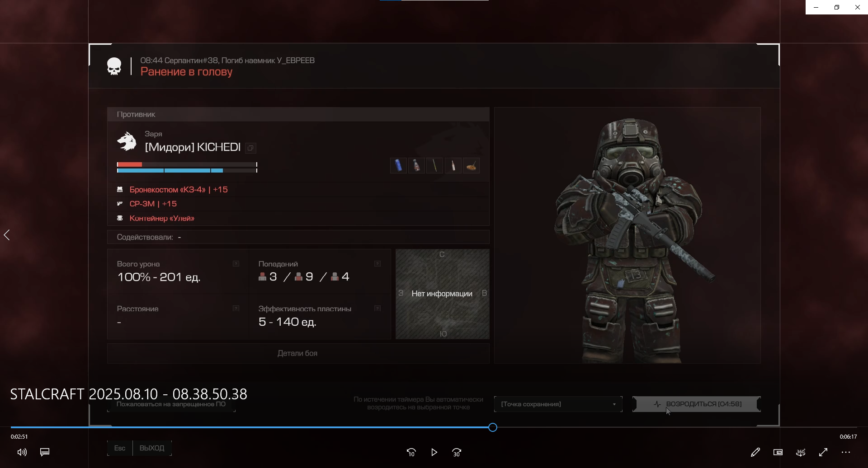Click the head hits icon showing 3
This screenshot has width=868, height=468.
[262, 276]
